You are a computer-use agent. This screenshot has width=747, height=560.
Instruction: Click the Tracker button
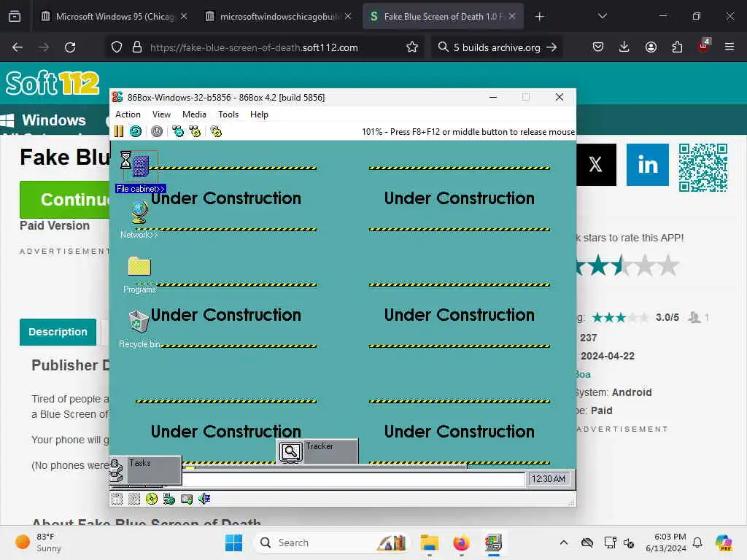[x=317, y=451]
